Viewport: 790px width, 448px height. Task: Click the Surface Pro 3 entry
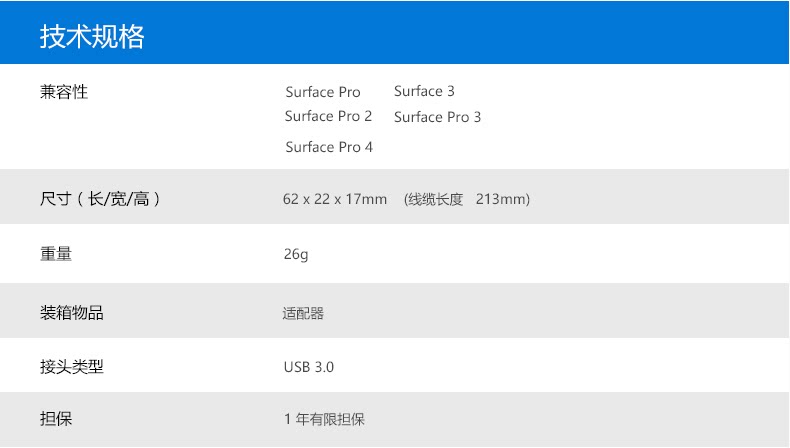point(437,117)
